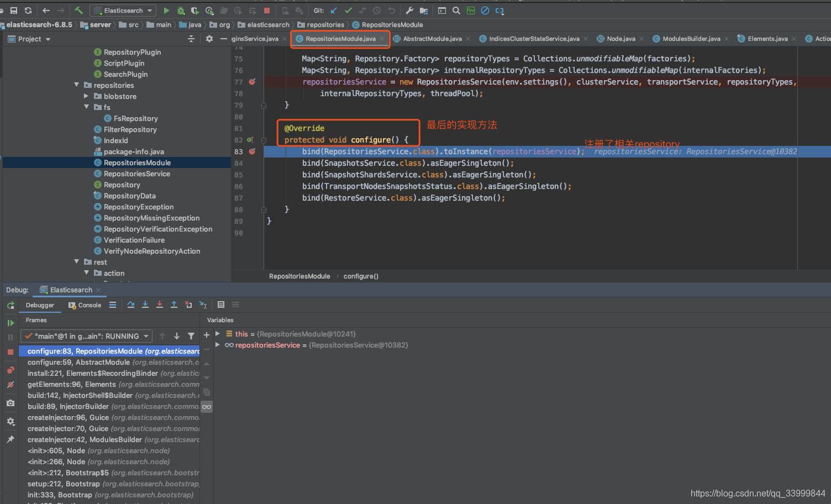Collapse the repositories package in Project tree

pos(77,85)
